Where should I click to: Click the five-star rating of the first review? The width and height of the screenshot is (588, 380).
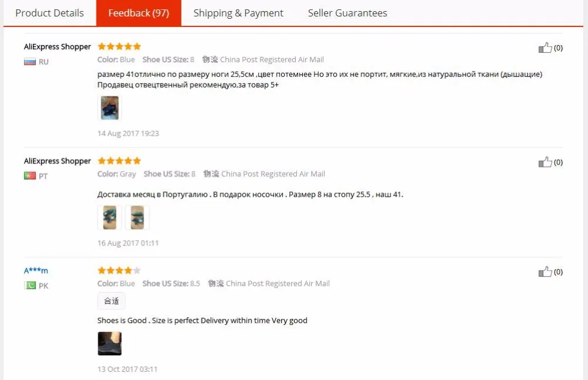click(x=119, y=46)
